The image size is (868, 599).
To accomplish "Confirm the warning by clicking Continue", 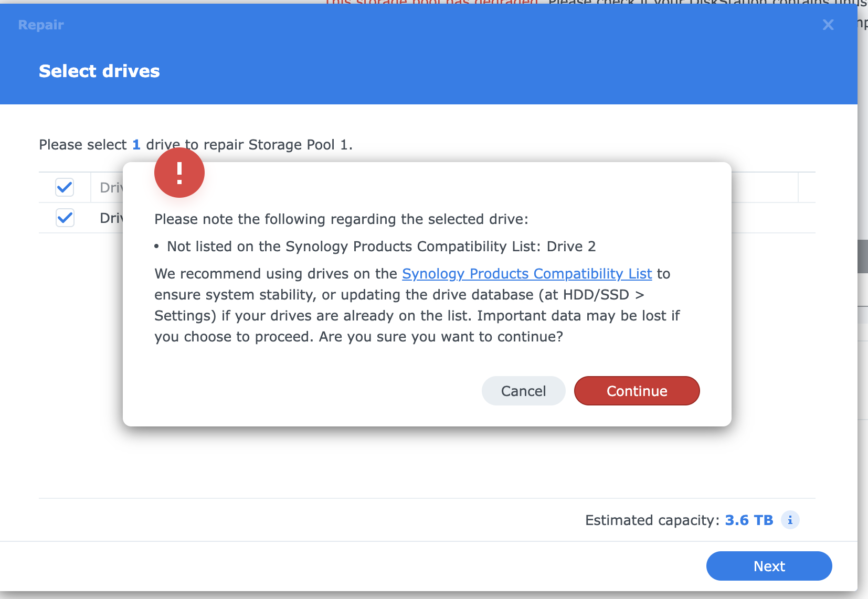I will 637,391.
